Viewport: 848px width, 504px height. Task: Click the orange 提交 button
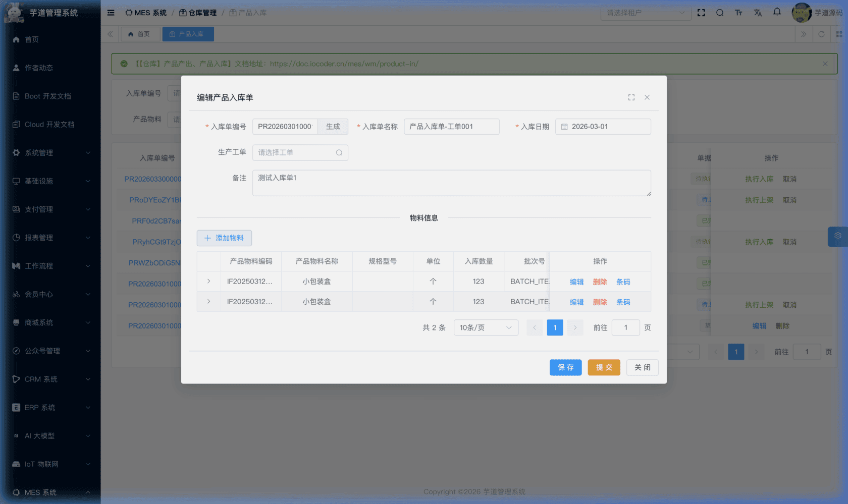(604, 367)
